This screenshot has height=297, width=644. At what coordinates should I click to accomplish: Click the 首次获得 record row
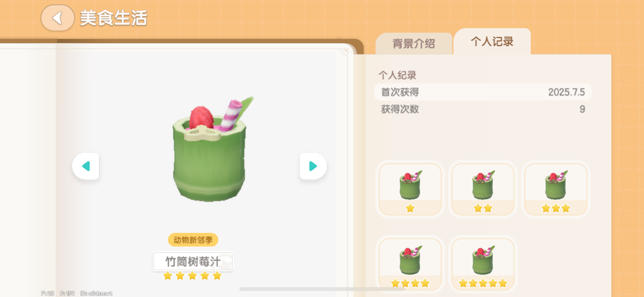point(483,92)
